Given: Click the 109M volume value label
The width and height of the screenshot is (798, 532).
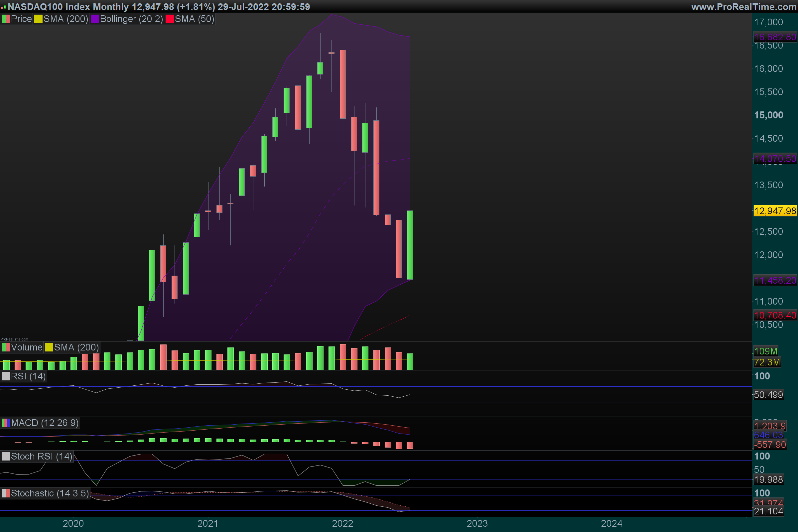Looking at the screenshot, I should (765, 351).
